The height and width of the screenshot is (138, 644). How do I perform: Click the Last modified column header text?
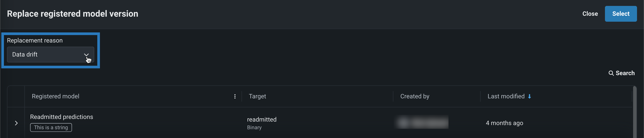(506, 96)
